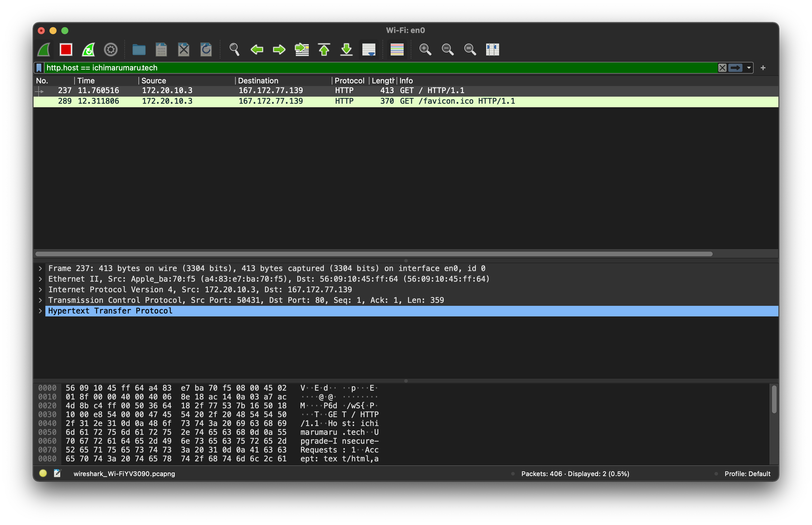Viewport: 812px width, 525px height.
Task: Expand Transmission Control Protocol details
Action: click(x=40, y=300)
